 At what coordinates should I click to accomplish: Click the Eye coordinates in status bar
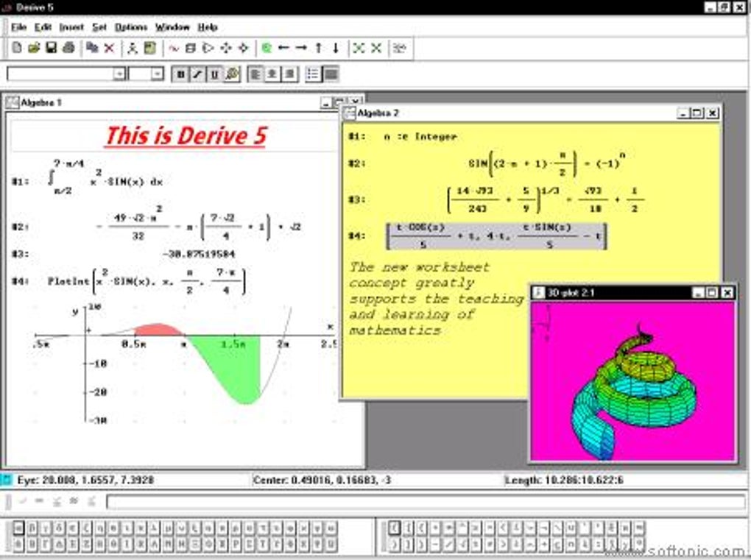pos(85,480)
